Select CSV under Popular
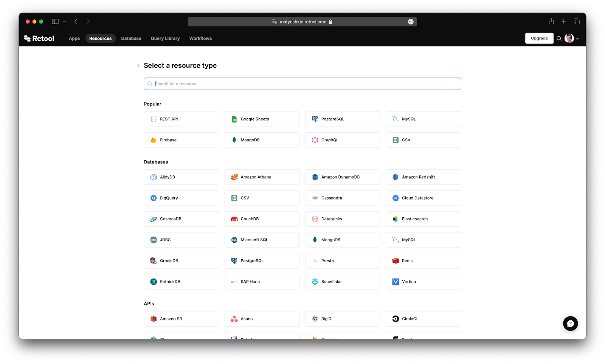The height and width of the screenshot is (364, 605). tap(423, 140)
